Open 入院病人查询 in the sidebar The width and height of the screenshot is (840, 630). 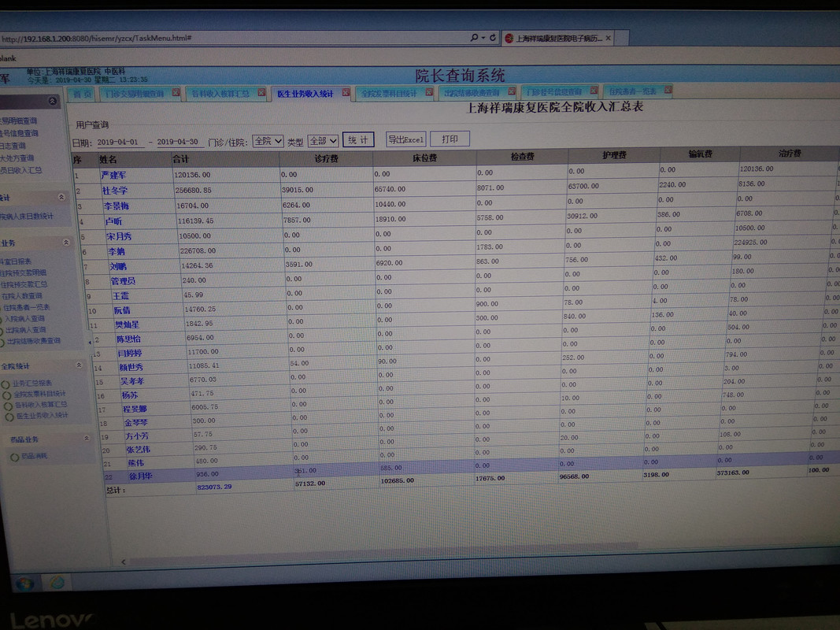(24, 319)
